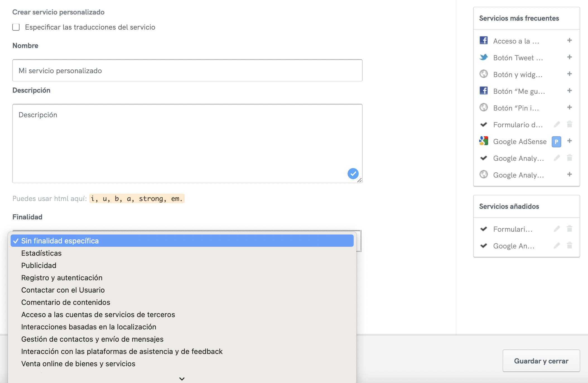Enable 'Especificar las traducciones del servicio' checkbox
Viewport: 588px width, 383px height.
point(16,27)
